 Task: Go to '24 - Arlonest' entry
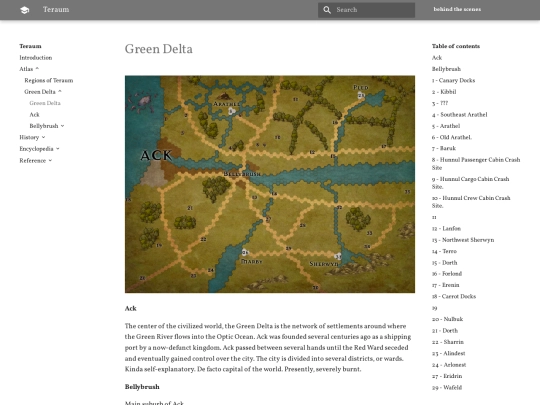(449, 365)
